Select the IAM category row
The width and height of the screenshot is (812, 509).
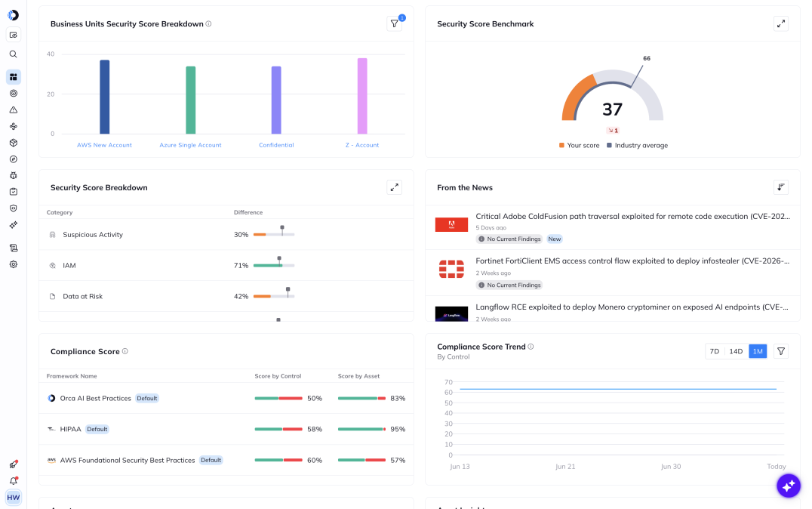click(226, 265)
